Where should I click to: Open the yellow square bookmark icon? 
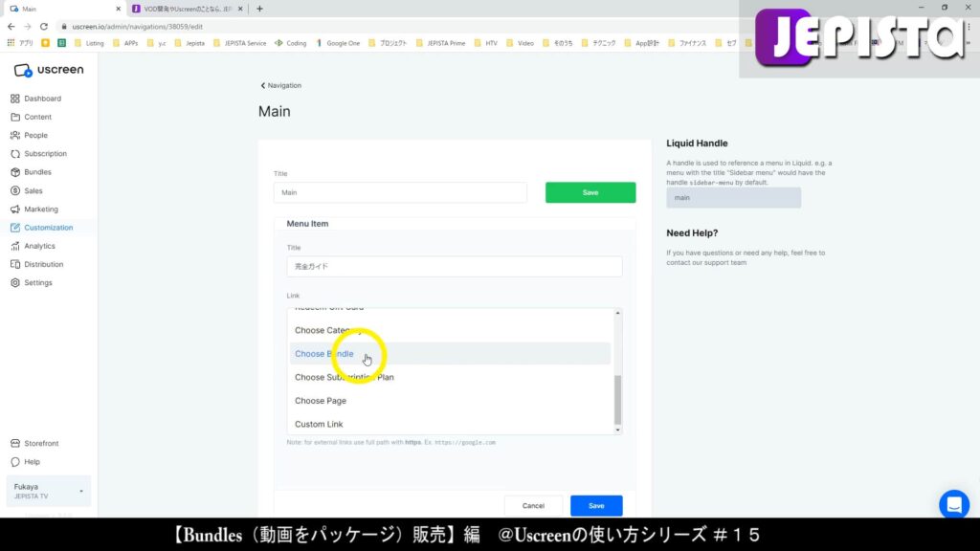pos(46,43)
